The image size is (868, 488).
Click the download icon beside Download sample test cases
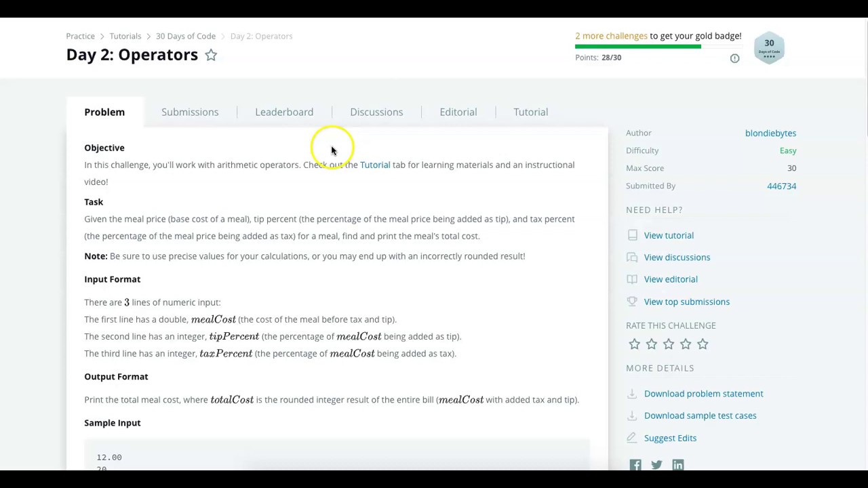pyautogui.click(x=632, y=415)
